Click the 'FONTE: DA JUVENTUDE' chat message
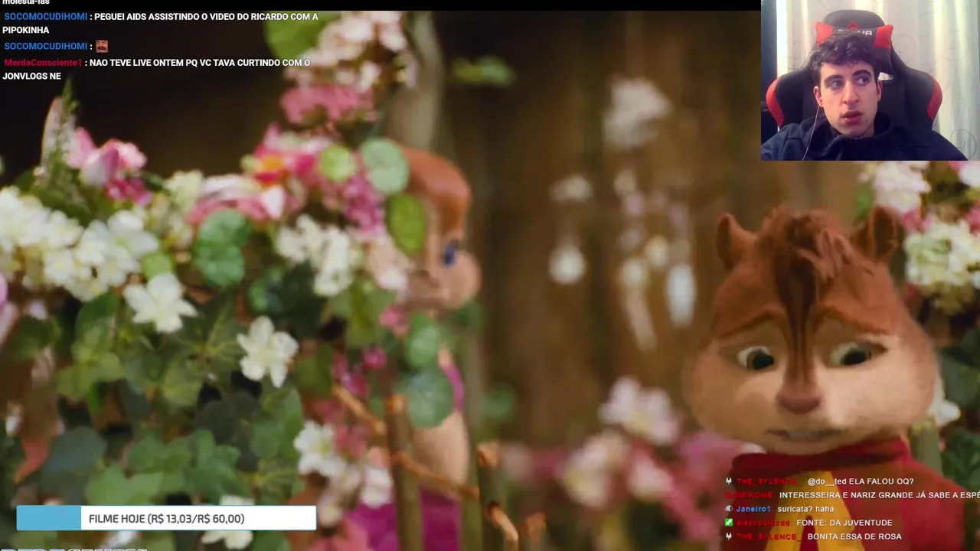980x551 pixels. [844, 523]
